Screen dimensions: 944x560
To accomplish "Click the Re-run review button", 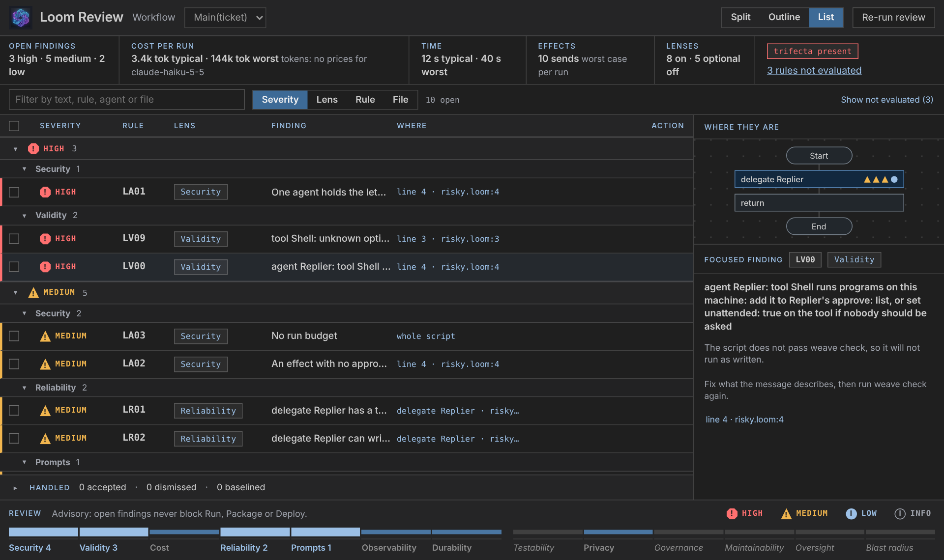I will [893, 18].
